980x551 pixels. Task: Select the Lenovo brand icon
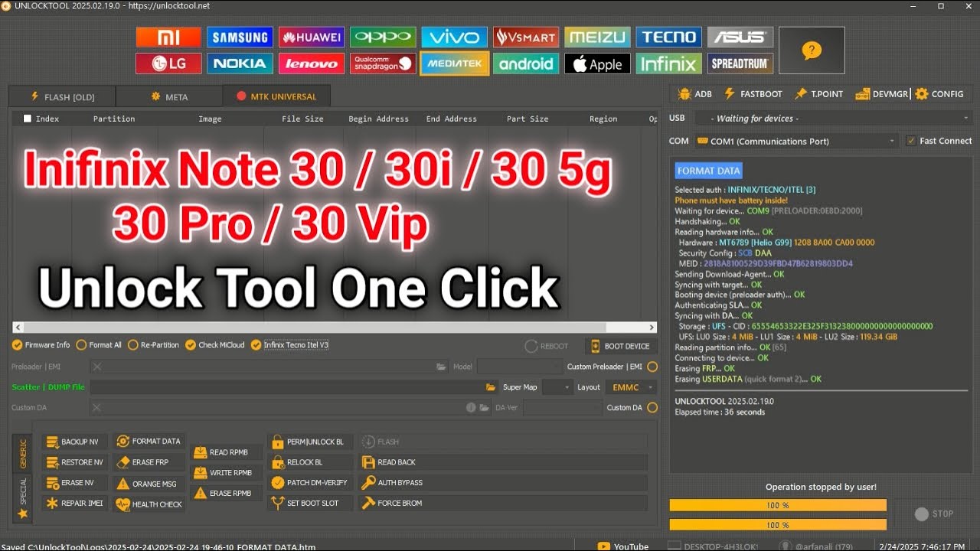pyautogui.click(x=311, y=64)
